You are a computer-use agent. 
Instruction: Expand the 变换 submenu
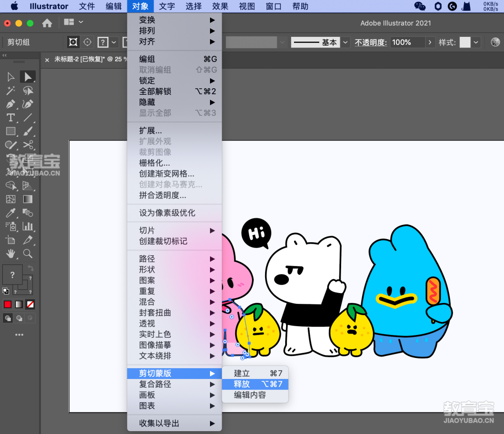click(175, 20)
